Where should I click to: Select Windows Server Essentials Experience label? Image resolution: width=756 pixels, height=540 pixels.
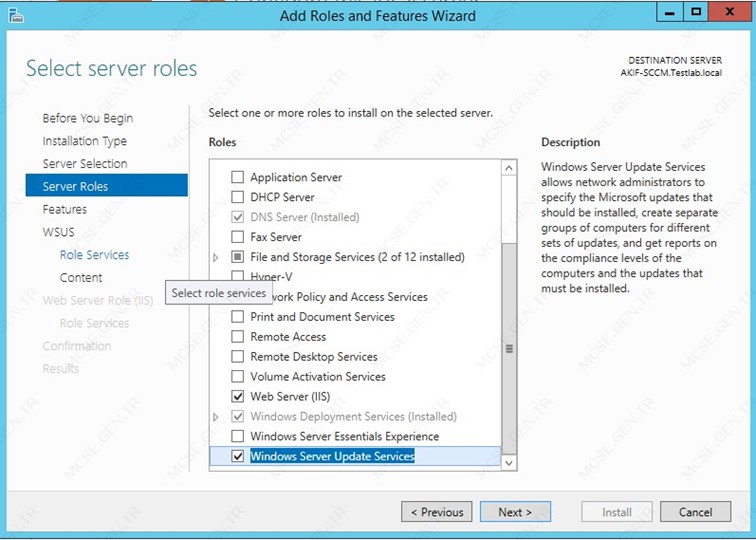(345, 436)
